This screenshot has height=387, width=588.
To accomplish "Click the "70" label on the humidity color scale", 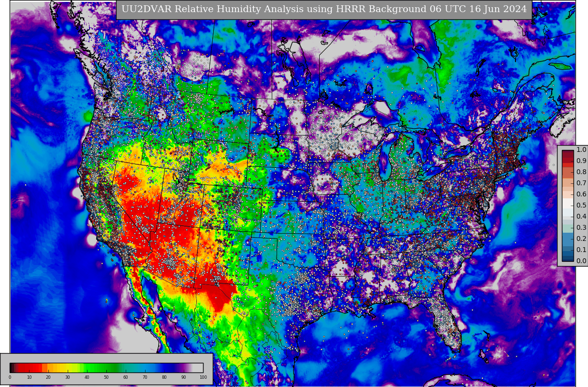I will click(x=145, y=377).
